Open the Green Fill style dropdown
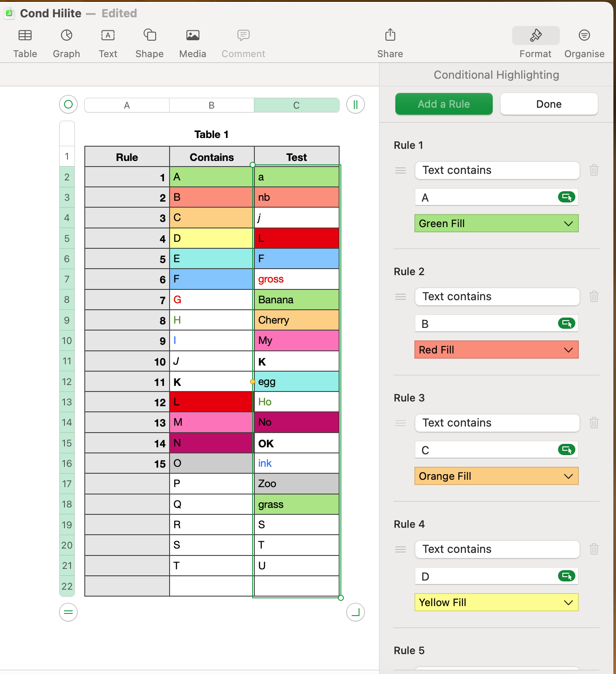This screenshot has width=616, height=674. point(497,224)
